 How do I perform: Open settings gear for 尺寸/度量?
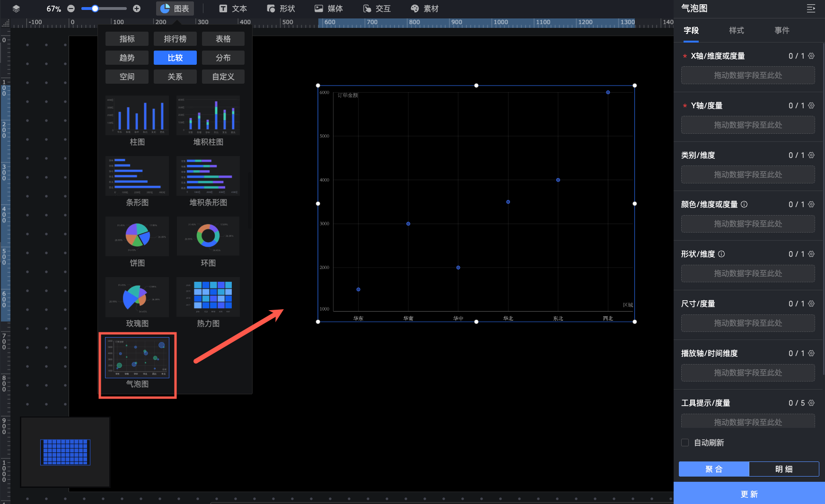(x=811, y=304)
